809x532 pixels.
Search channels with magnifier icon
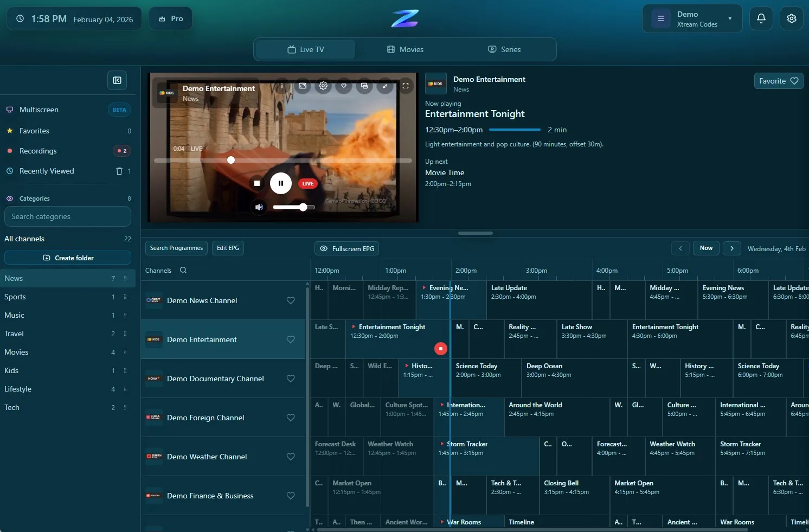tap(183, 270)
